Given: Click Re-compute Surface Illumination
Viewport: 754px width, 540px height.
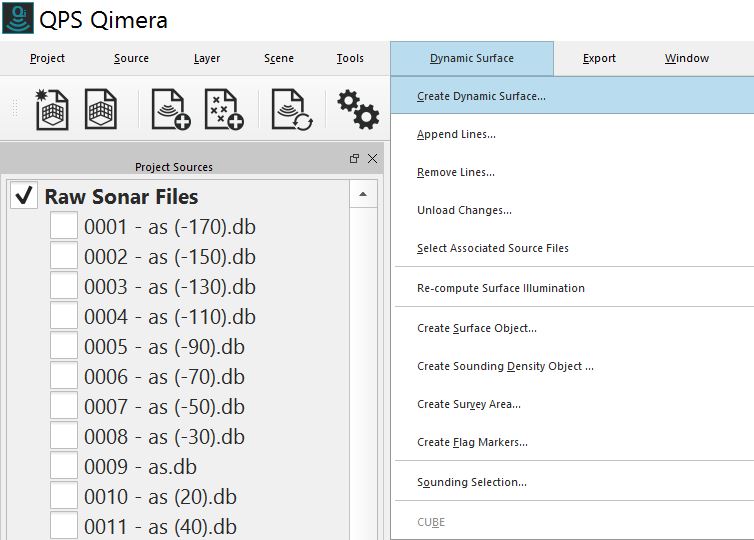Looking at the screenshot, I should pyautogui.click(x=501, y=288).
